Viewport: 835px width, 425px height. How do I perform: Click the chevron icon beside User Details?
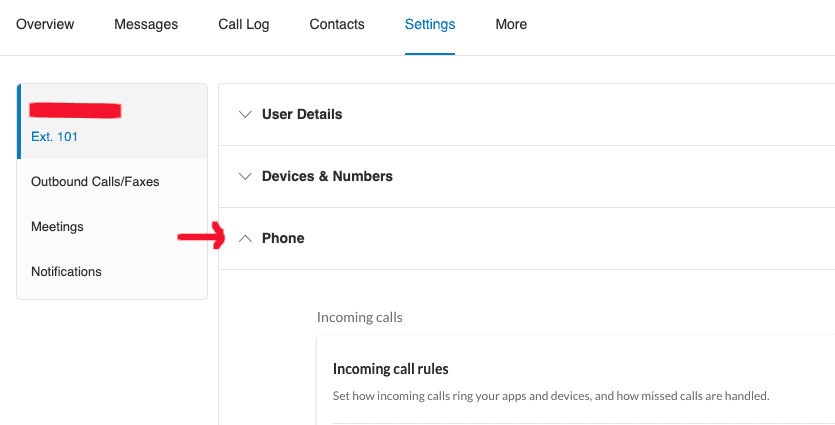point(246,114)
